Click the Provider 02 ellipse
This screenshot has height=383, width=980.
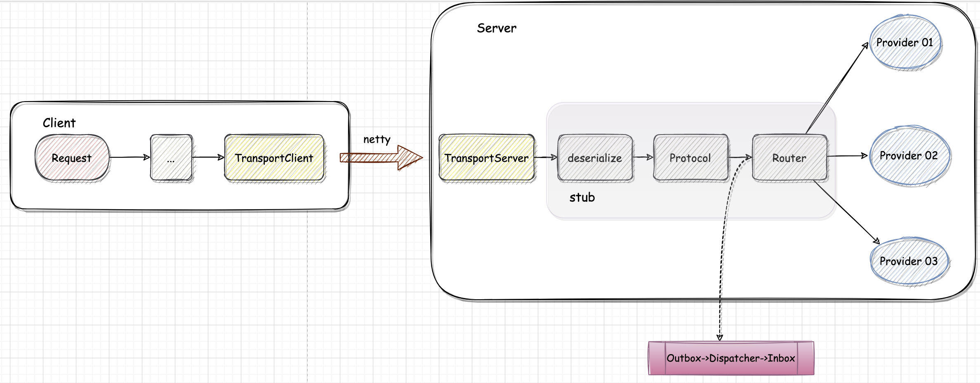point(909,156)
